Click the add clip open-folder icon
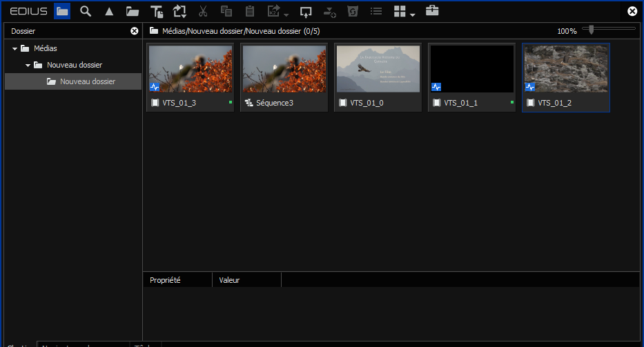 point(133,11)
